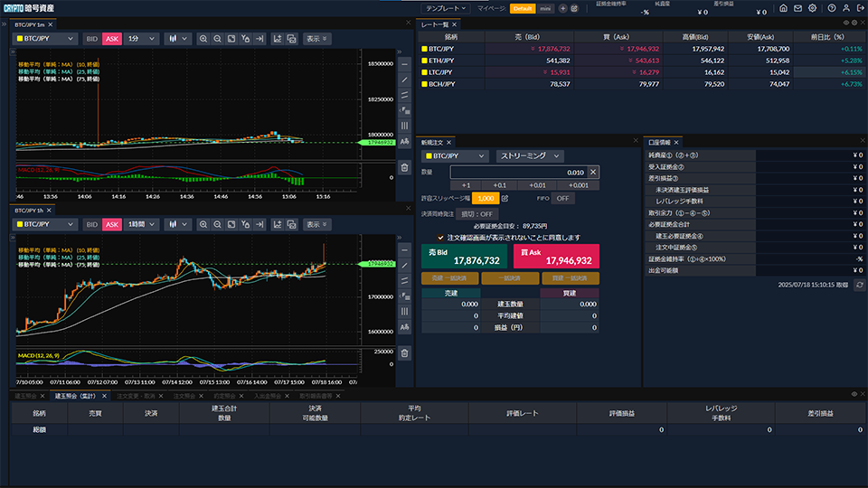Select trend line tool on 1h chart

[405, 266]
